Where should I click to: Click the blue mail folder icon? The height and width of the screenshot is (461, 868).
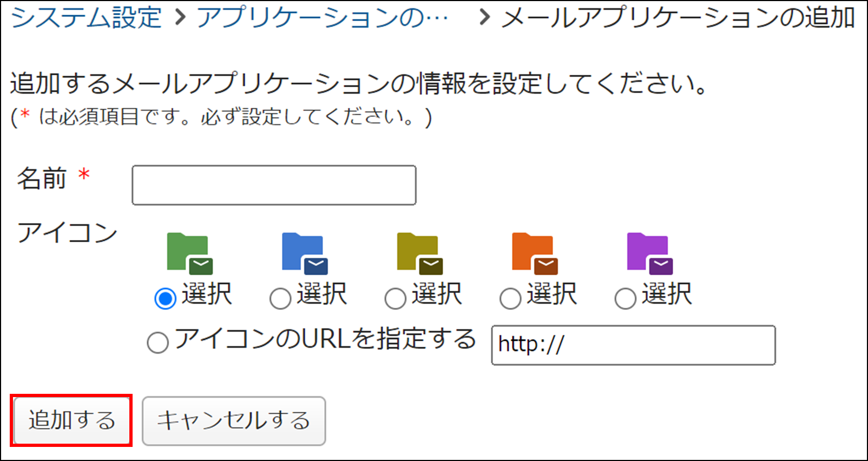tap(304, 254)
